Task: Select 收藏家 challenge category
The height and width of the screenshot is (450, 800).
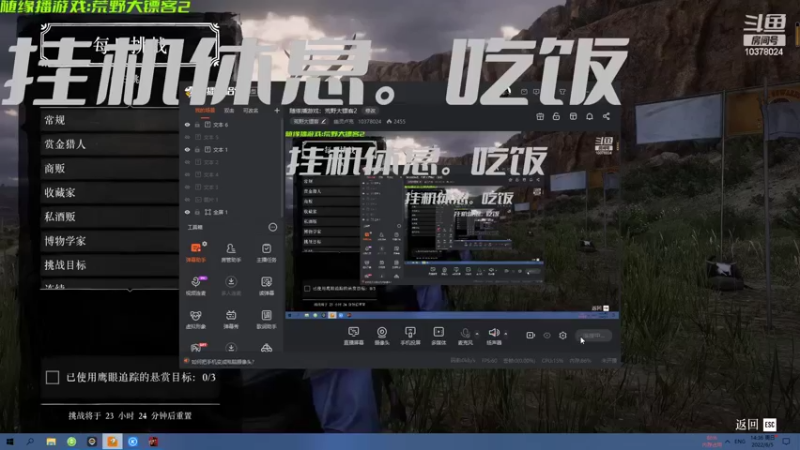Action: click(110, 193)
